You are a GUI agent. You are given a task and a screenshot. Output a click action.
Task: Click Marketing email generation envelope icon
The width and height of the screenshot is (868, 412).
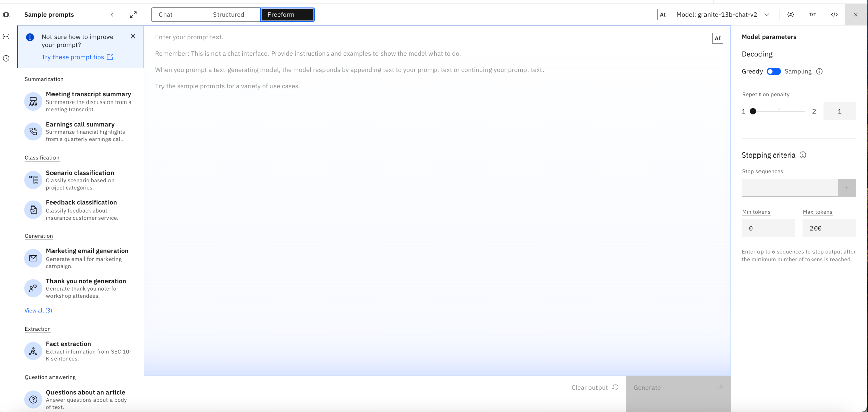coord(33,259)
